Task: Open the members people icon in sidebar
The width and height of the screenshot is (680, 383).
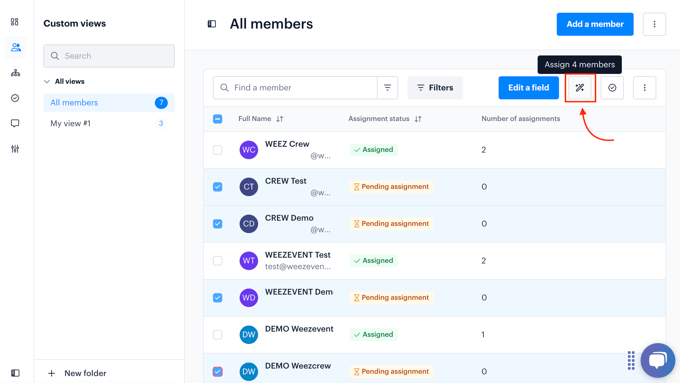Action: point(16,47)
